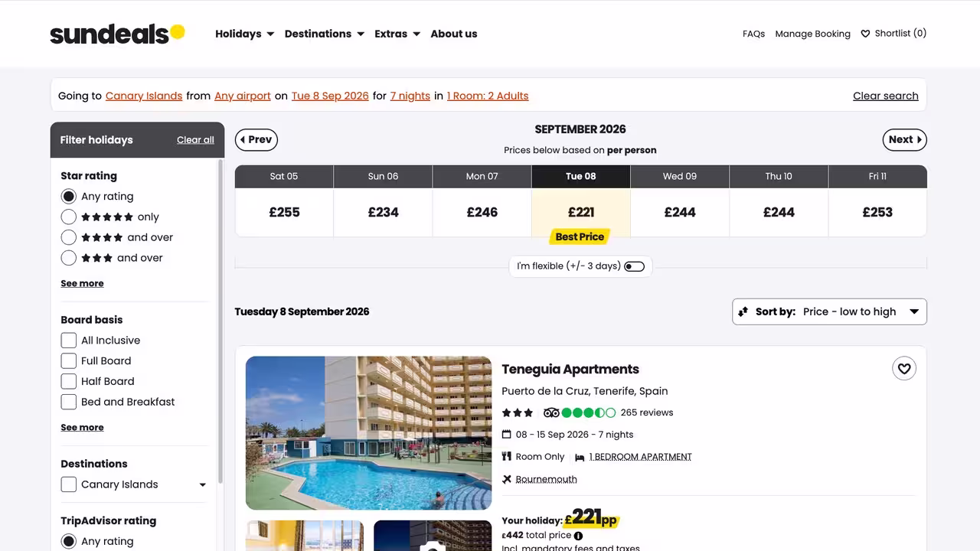
Task: Click Next dates button
Action: 905,140
